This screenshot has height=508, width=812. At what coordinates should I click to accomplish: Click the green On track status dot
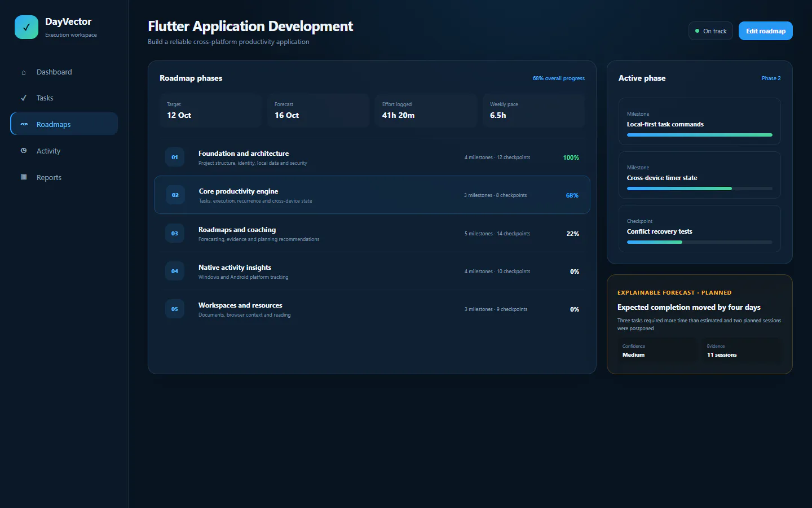coord(698,31)
